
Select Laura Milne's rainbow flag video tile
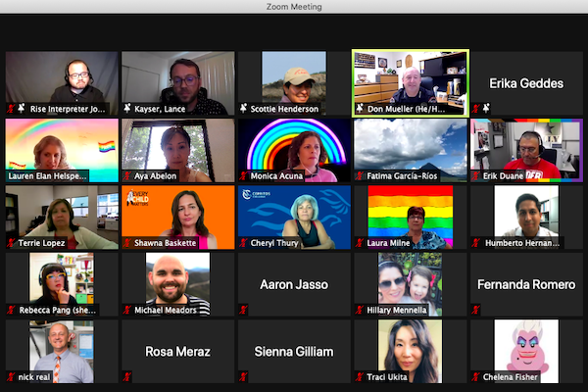coord(411,218)
